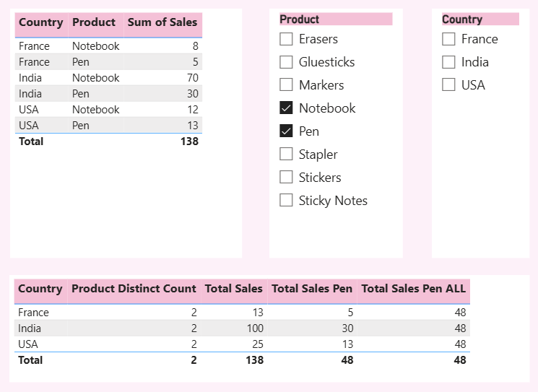Image resolution: width=538 pixels, height=392 pixels.
Task: Tick the Sticky Notes checkbox
Action: 287,201
